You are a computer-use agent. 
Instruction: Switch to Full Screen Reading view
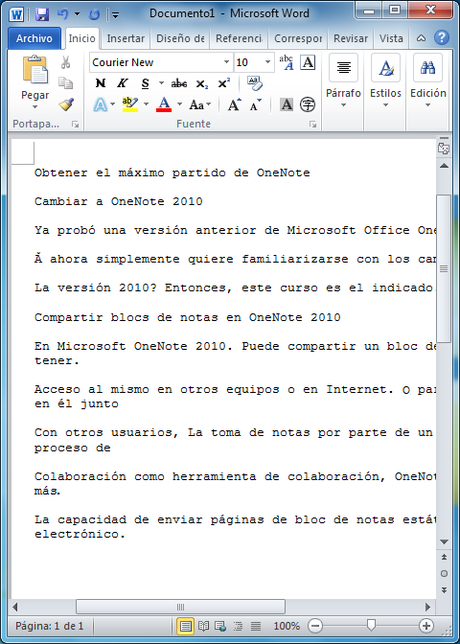pos(203,626)
